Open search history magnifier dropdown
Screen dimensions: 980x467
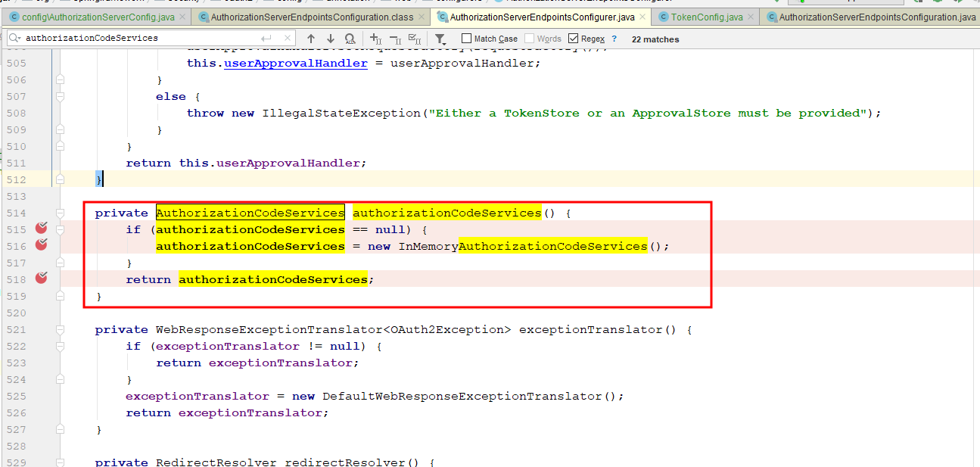[x=15, y=38]
